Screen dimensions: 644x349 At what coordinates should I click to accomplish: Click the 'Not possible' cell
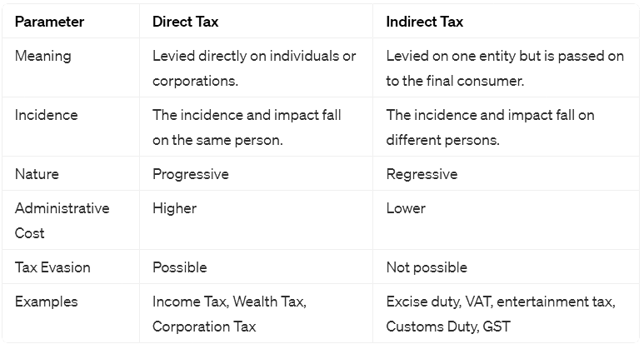[x=427, y=267]
